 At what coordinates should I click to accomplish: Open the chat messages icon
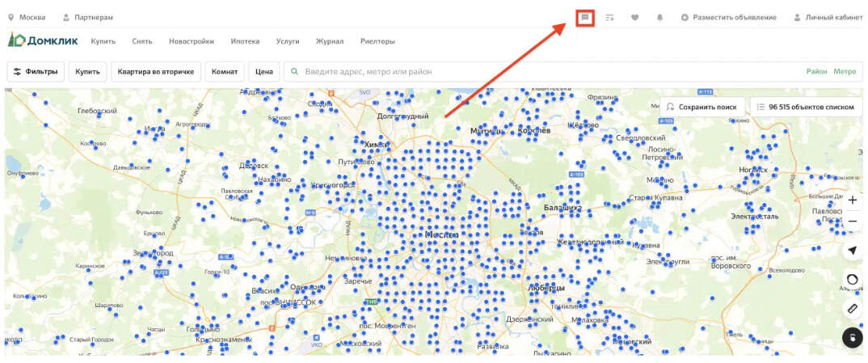click(x=585, y=17)
